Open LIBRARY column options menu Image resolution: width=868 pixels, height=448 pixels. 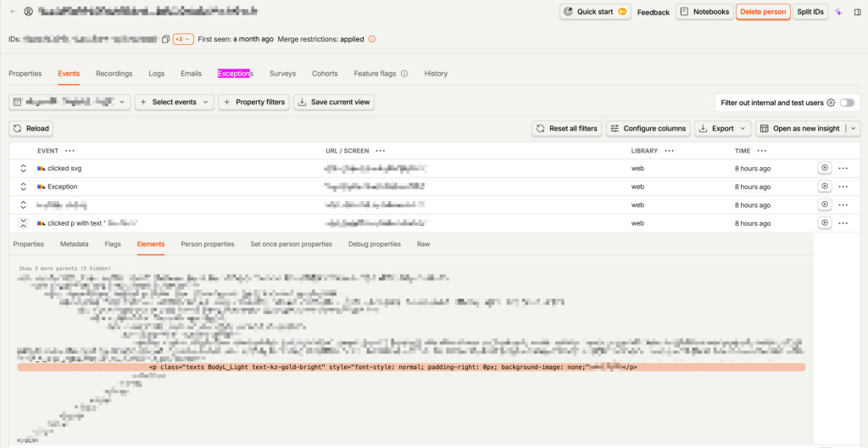click(x=670, y=151)
